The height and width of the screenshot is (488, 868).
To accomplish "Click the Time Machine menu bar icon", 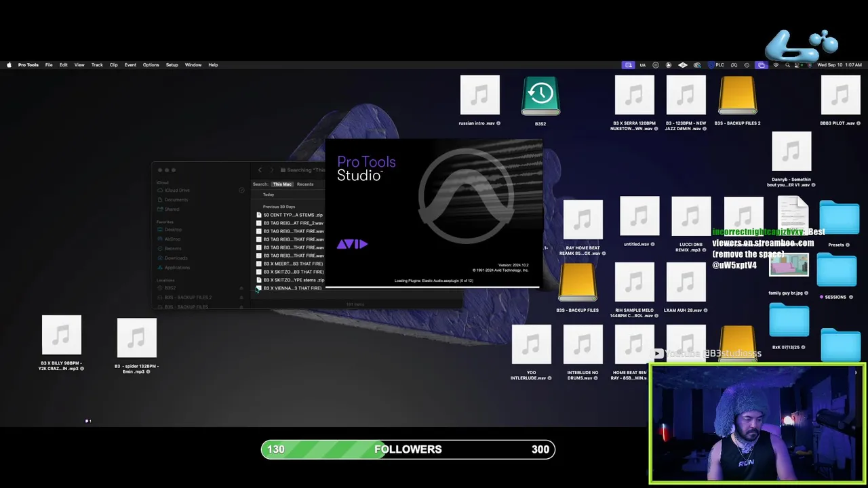I will click(x=747, y=65).
